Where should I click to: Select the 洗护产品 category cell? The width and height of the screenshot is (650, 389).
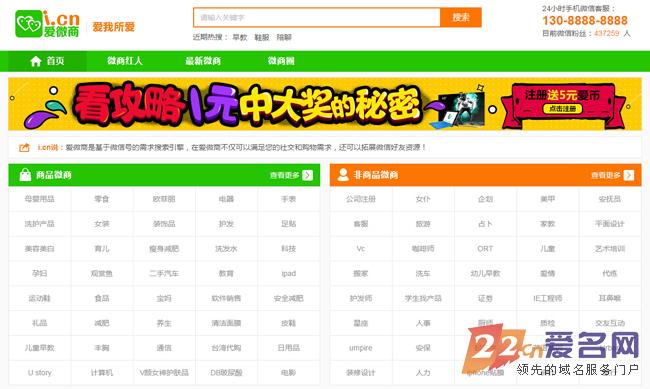tap(40, 224)
